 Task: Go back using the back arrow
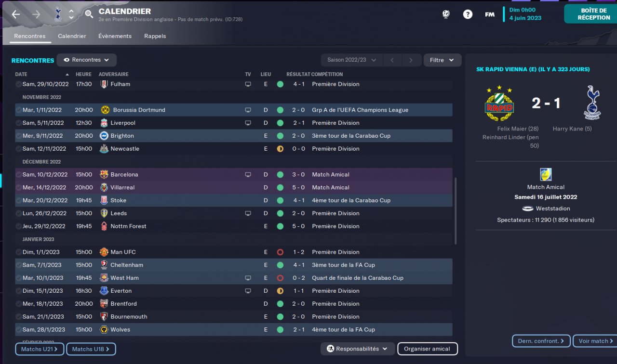click(x=16, y=14)
